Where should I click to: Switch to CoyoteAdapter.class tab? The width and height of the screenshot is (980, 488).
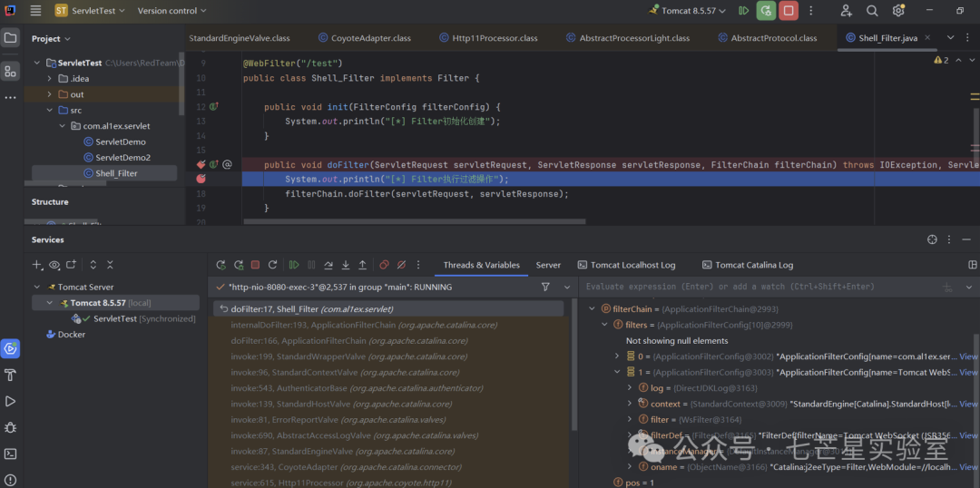pyautogui.click(x=365, y=38)
